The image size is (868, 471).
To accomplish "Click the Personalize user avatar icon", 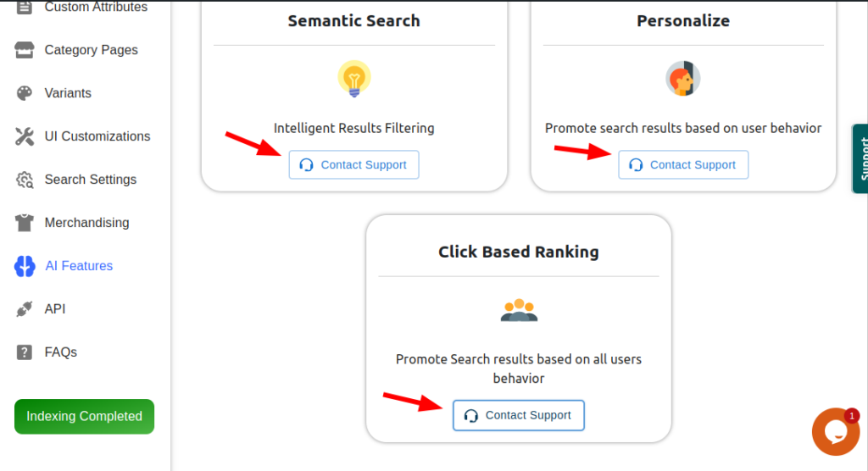I will pos(683,79).
